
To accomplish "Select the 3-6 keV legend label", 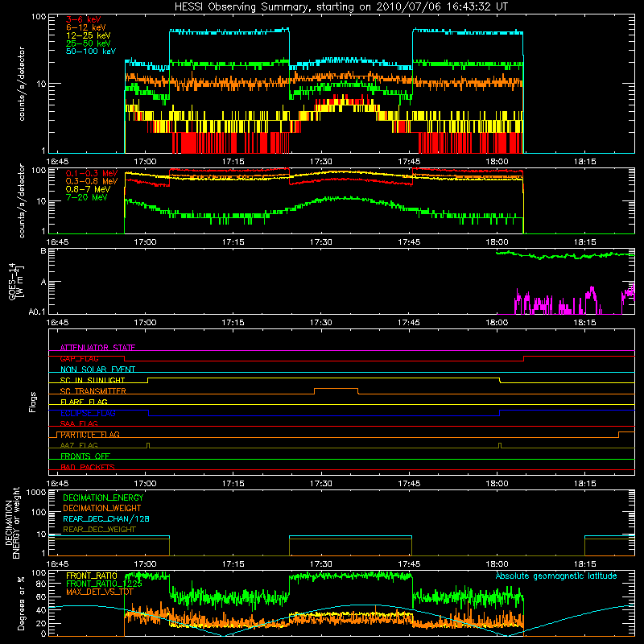I will click(83, 19).
